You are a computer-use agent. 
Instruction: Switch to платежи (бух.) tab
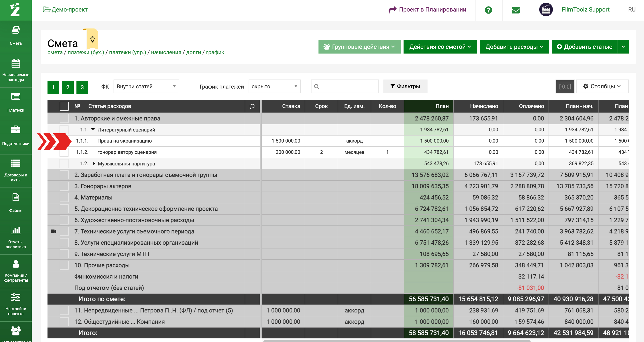pyautogui.click(x=86, y=52)
